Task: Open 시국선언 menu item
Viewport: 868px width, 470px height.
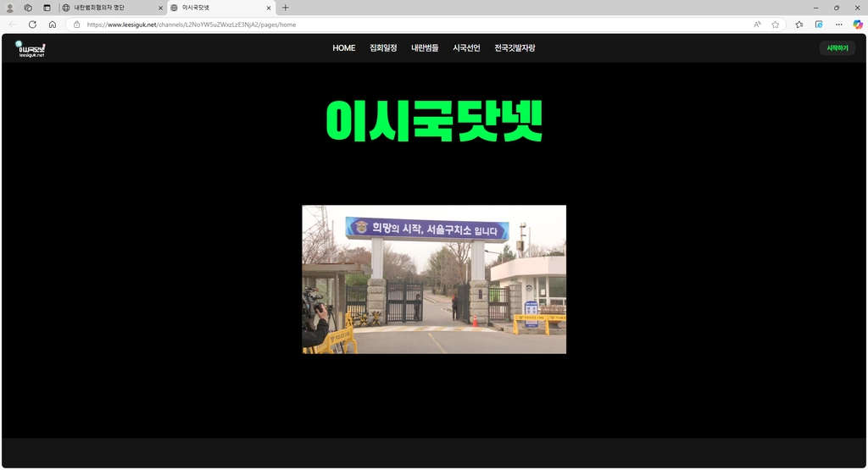Action: 466,48
